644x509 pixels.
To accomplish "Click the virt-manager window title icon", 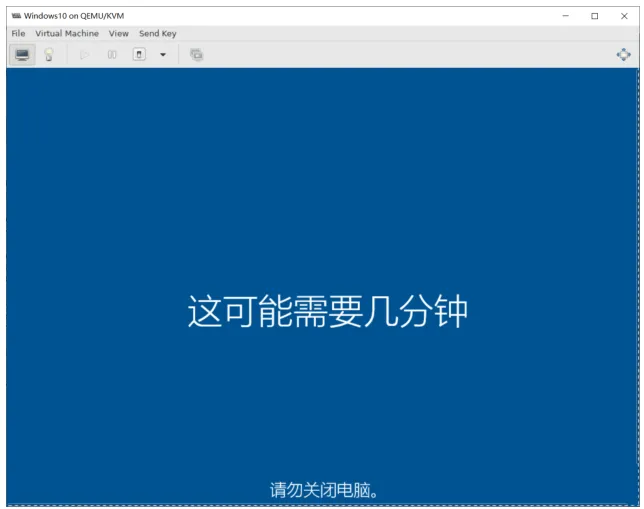I will (x=16, y=16).
